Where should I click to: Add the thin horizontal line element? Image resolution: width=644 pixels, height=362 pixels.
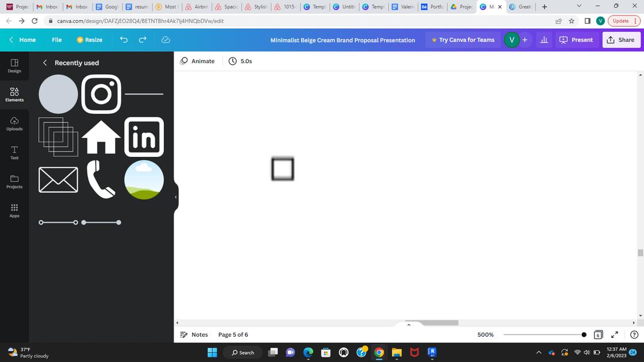[x=144, y=94]
